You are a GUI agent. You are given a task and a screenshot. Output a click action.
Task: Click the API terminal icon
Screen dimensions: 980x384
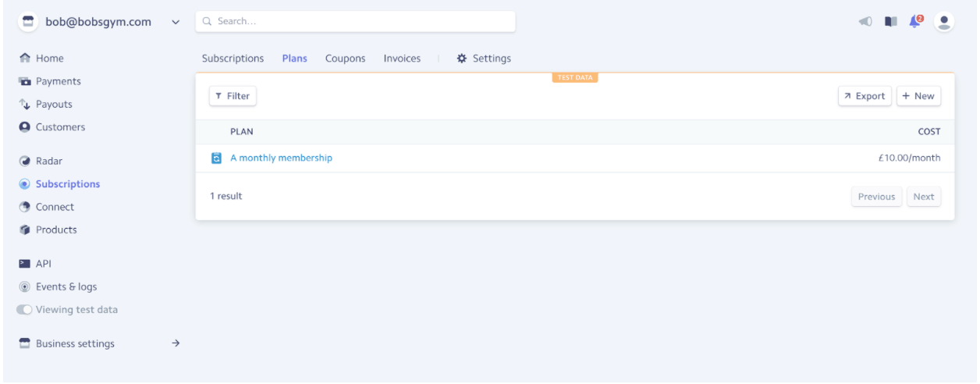25,264
